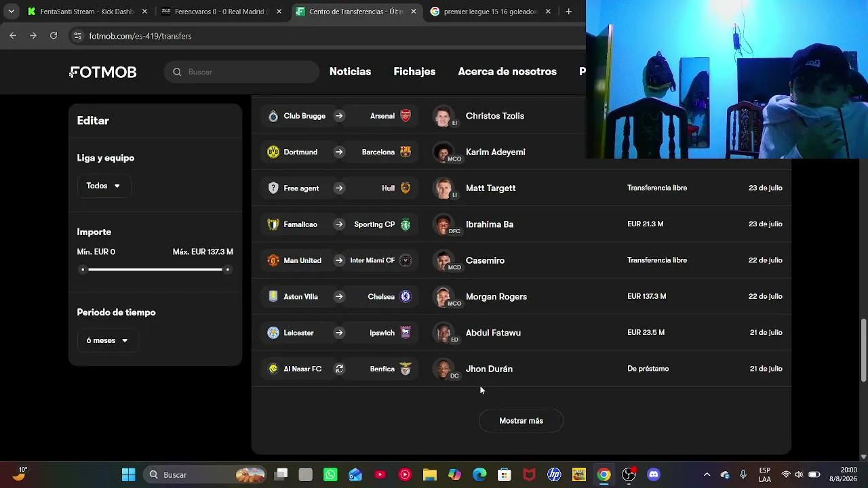Go back with the browser back arrow
Screen dimensions: 868x488
coord(13,36)
